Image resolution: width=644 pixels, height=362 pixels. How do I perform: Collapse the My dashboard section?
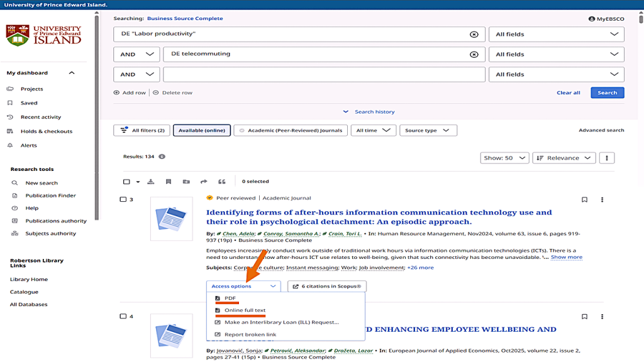click(x=72, y=73)
